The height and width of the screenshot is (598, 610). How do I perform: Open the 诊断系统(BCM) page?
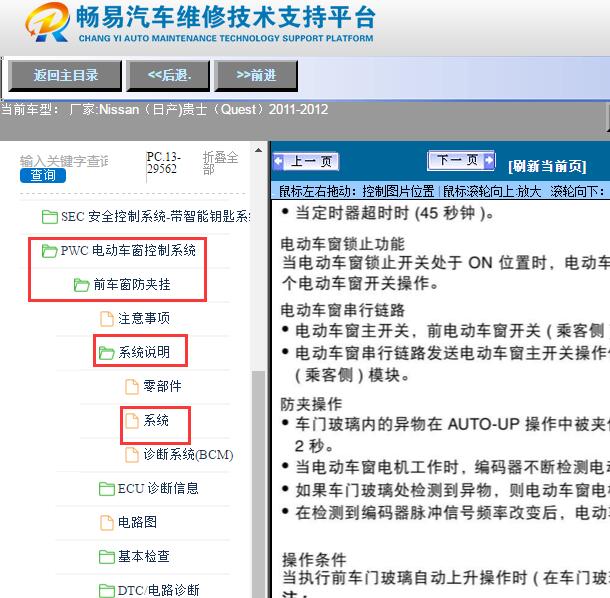point(188,454)
